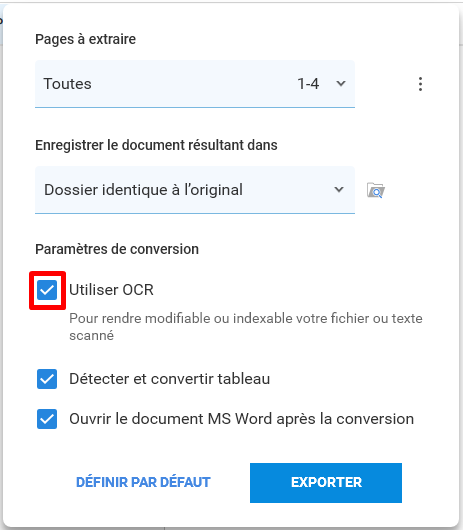Open the three-dot more options menu
Image resolution: width=463 pixels, height=530 pixels.
click(x=420, y=84)
